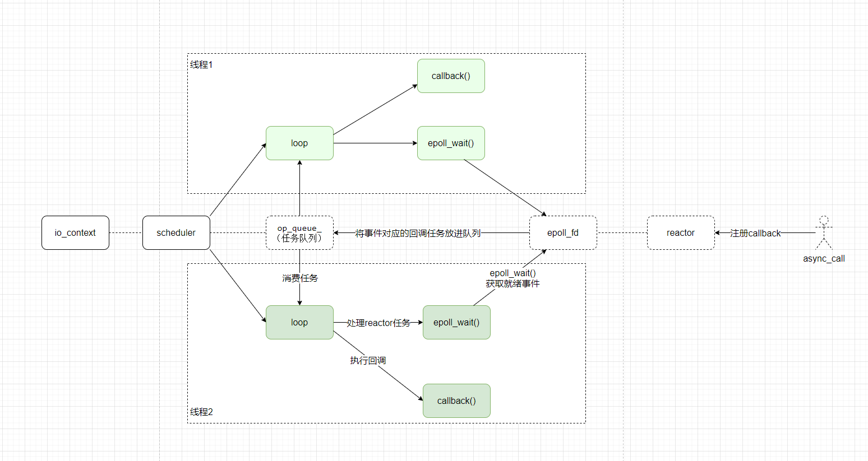
Task: Select epoll_wait() box in 线程1
Action: coord(451,143)
